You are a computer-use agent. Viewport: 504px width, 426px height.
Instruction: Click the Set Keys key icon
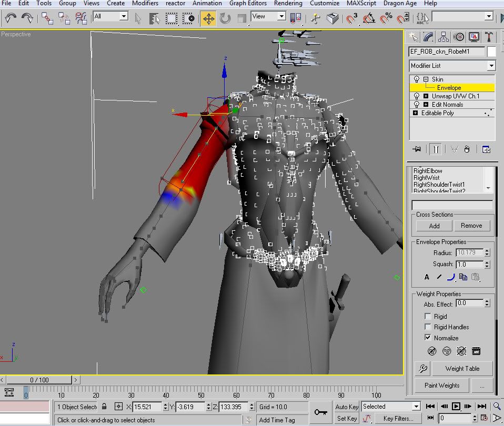point(320,412)
